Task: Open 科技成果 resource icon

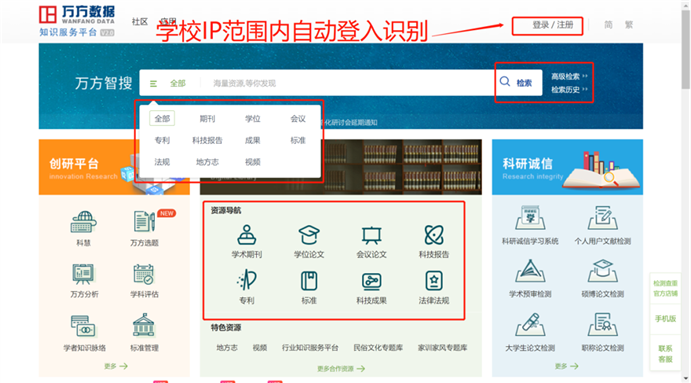Action: click(372, 281)
